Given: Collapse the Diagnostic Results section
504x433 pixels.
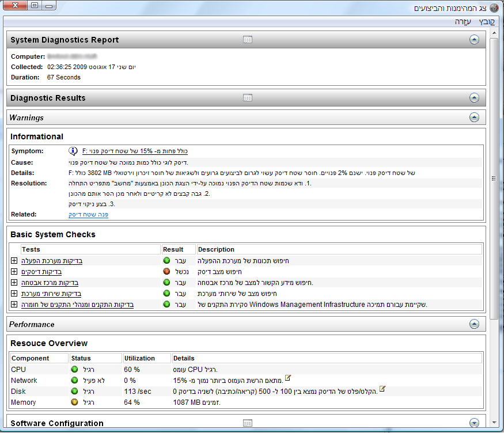Looking at the screenshot, I should (474, 98).
